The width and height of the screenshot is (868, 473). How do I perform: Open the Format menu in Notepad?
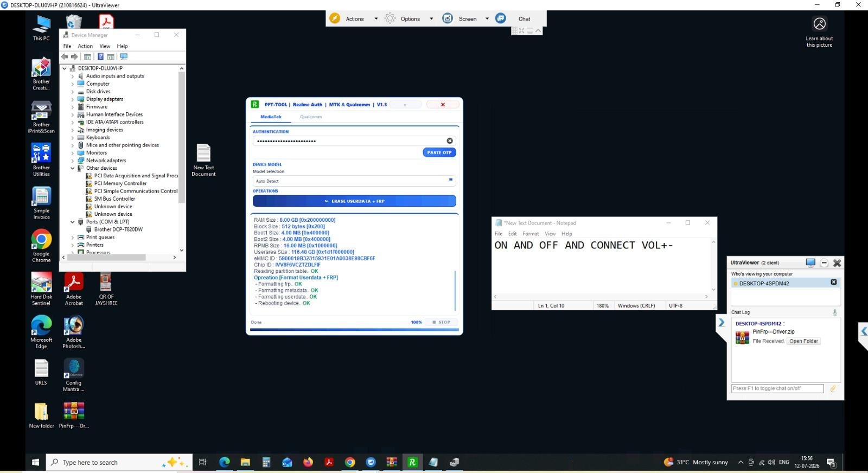[531, 234]
